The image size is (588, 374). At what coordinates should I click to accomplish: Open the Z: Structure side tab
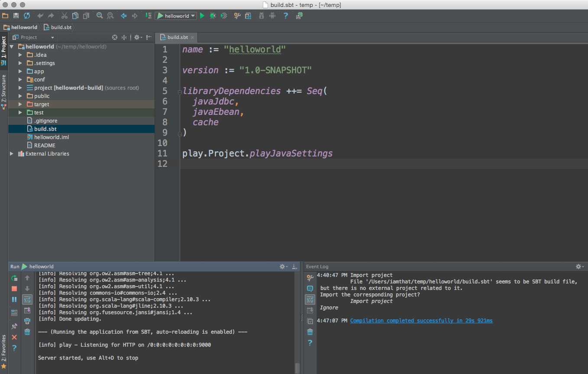click(4, 92)
